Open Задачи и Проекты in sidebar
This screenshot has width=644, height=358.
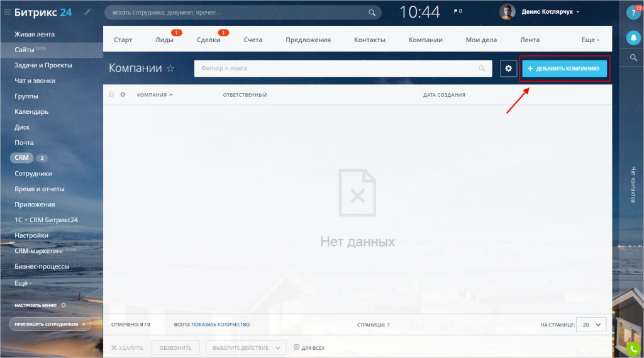point(43,65)
